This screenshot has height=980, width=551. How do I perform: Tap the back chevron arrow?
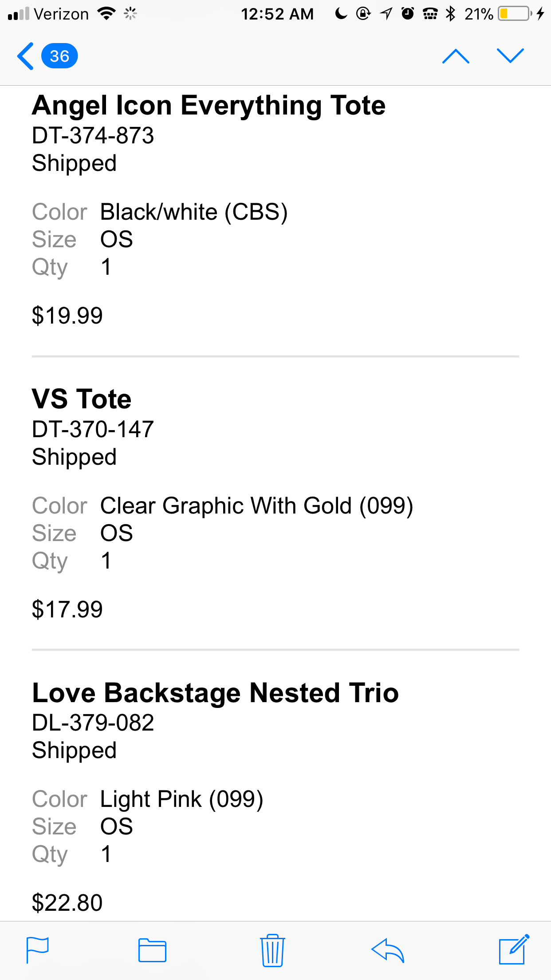coord(26,56)
